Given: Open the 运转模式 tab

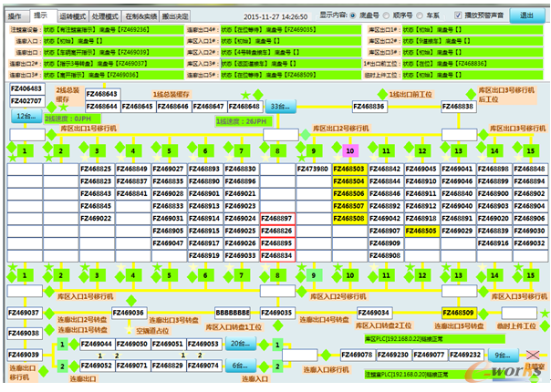Looking at the screenshot, I should click(73, 16).
